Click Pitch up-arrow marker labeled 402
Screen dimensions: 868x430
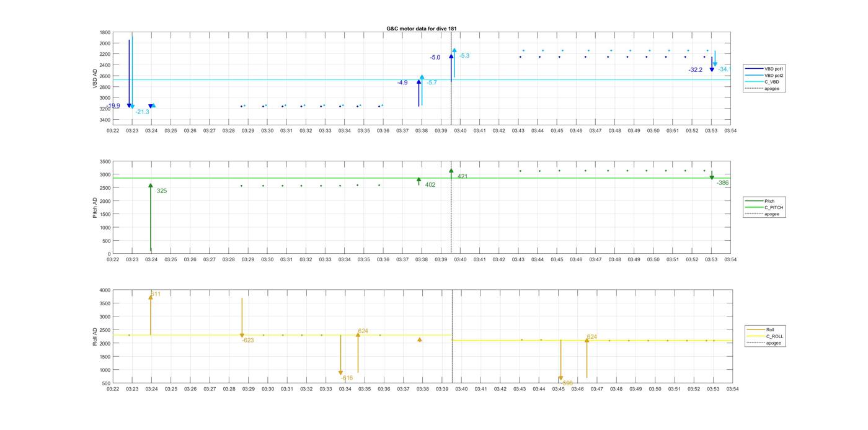click(x=418, y=180)
